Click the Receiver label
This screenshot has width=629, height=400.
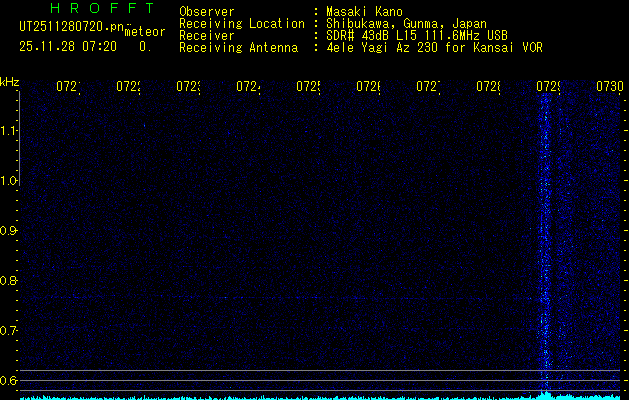pyautogui.click(x=207, y=35)
